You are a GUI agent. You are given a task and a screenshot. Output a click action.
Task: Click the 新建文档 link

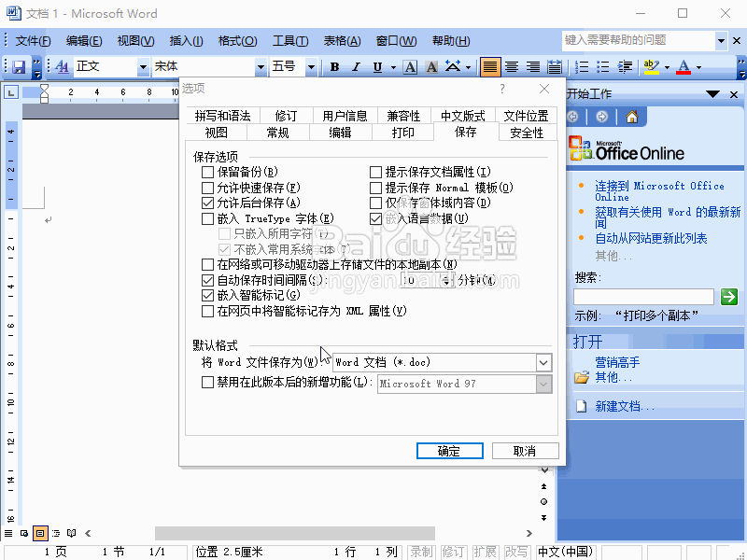[x=624, y=406]
